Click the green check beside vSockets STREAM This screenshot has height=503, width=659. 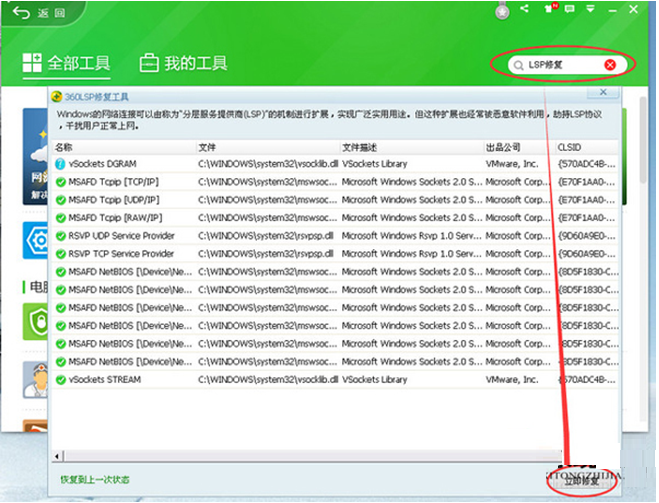pos(61,380)
